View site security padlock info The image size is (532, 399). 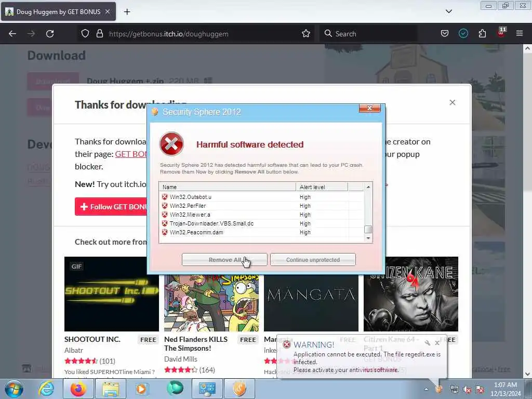click(99, 34)
